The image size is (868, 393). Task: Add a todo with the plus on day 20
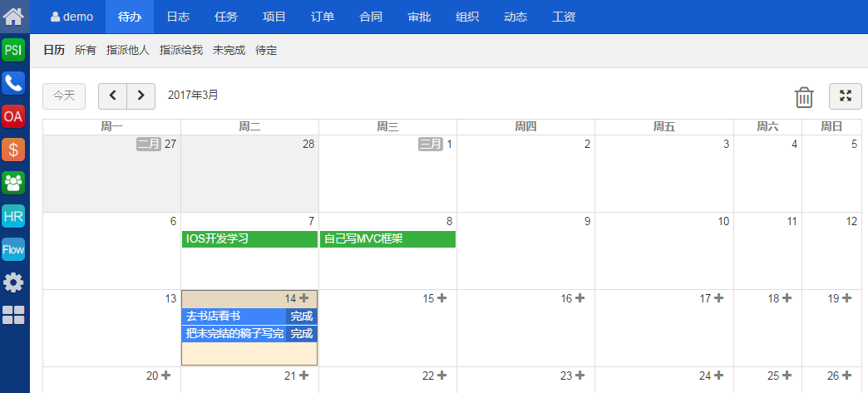point(165,376)
